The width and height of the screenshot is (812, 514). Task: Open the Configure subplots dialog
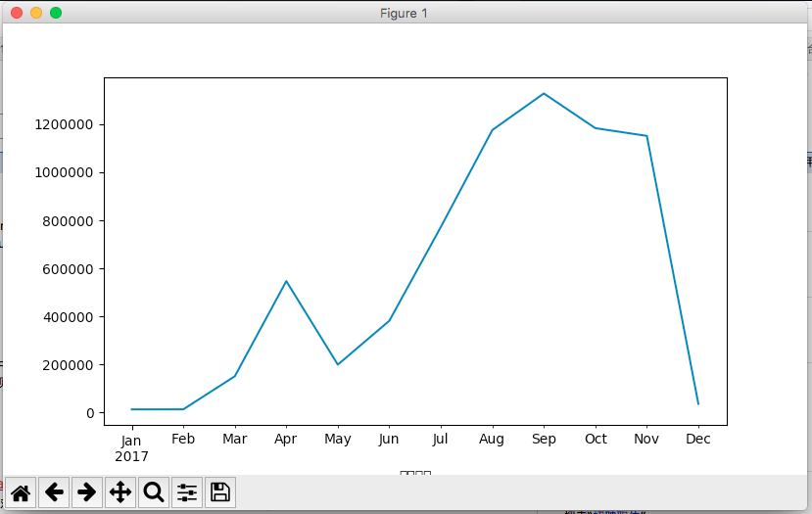tap(186, 492)
